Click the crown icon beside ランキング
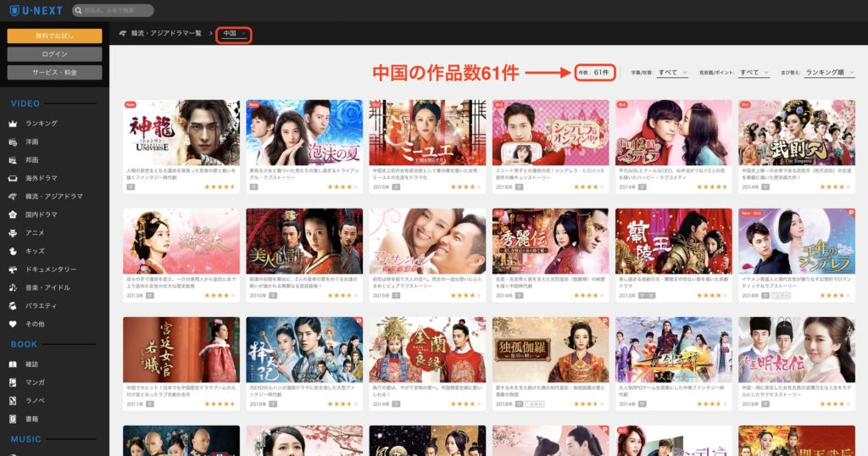 (13, 124)
